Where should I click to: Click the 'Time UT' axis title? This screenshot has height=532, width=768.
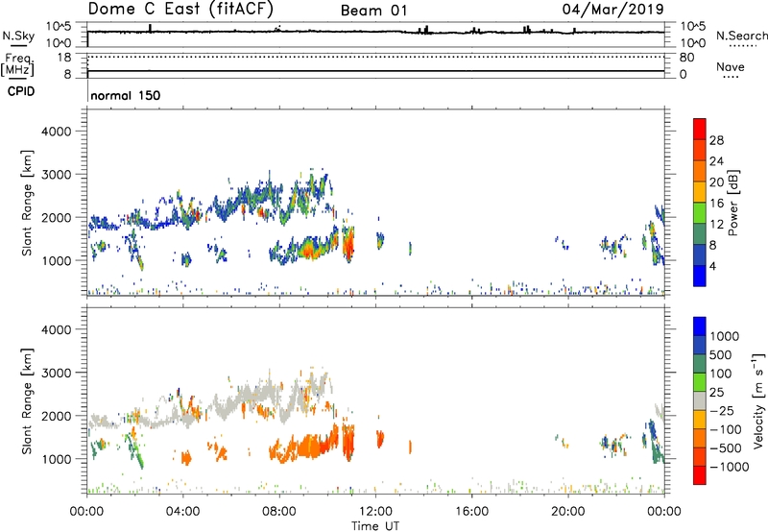[x=375, y=526]
